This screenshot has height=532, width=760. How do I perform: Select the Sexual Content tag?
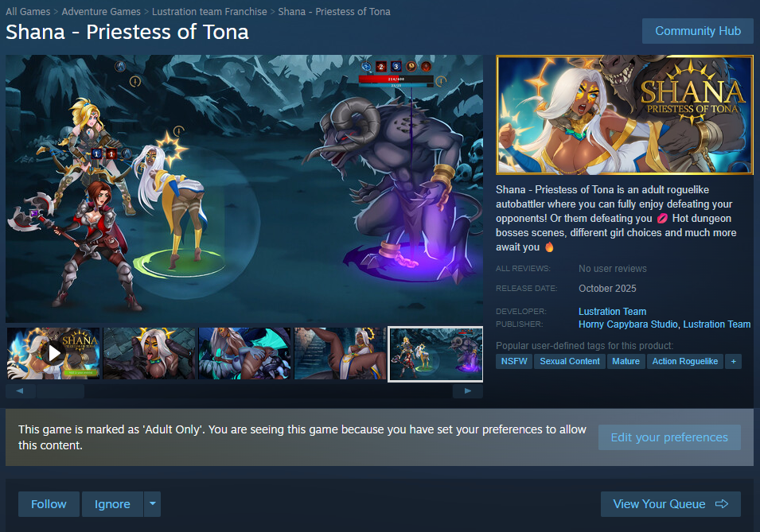pos(570,362)
